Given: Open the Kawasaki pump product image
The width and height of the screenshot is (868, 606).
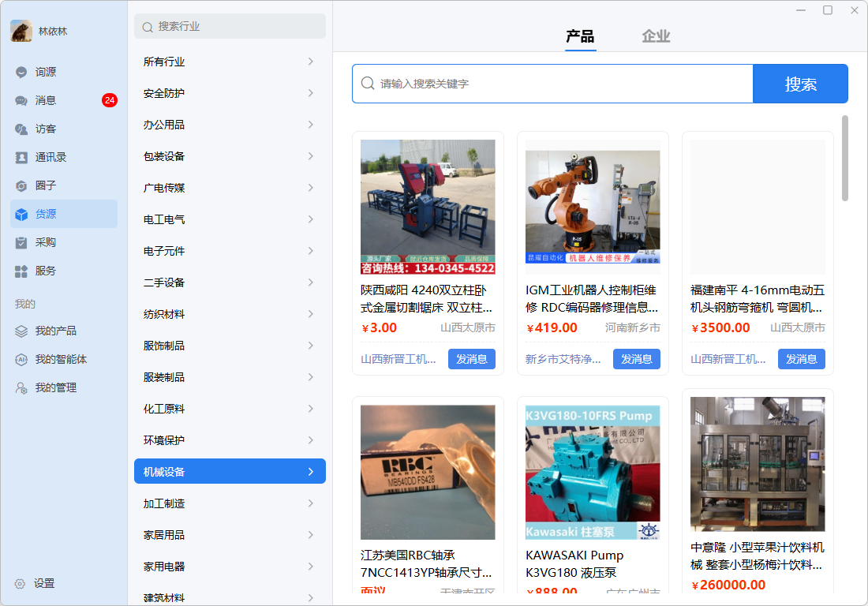Looking at the screenshot, I should 593,472.
